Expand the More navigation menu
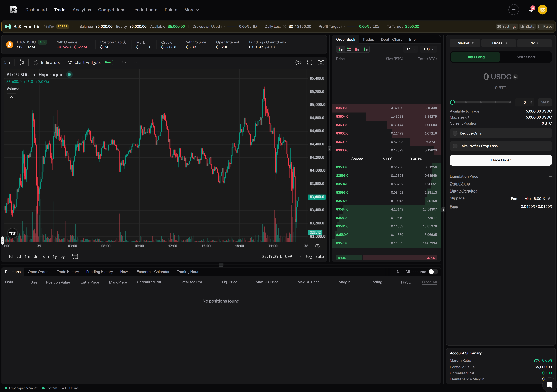The height and width of the screenshot is (392, 557). 191,10
